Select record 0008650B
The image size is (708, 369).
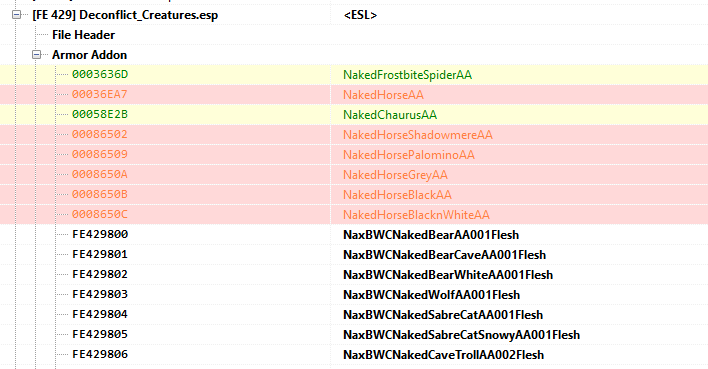tap(100, 194)
